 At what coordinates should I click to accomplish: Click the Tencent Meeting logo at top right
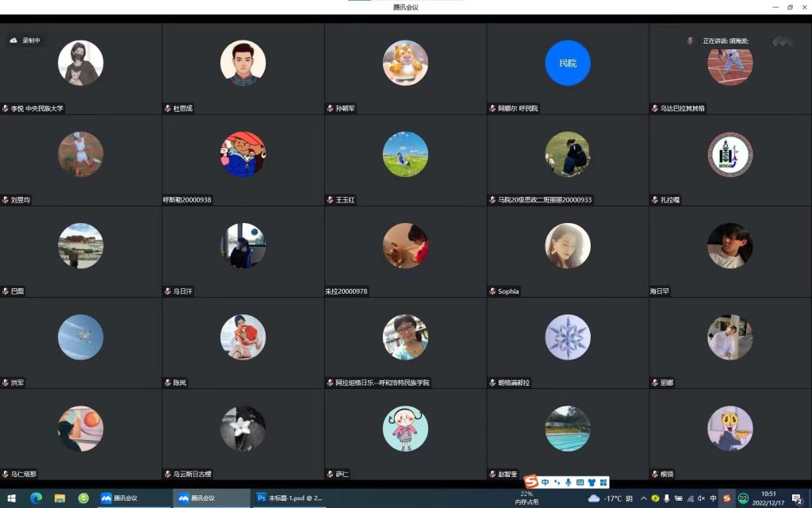pyautogui.click(x=782, y=40)
